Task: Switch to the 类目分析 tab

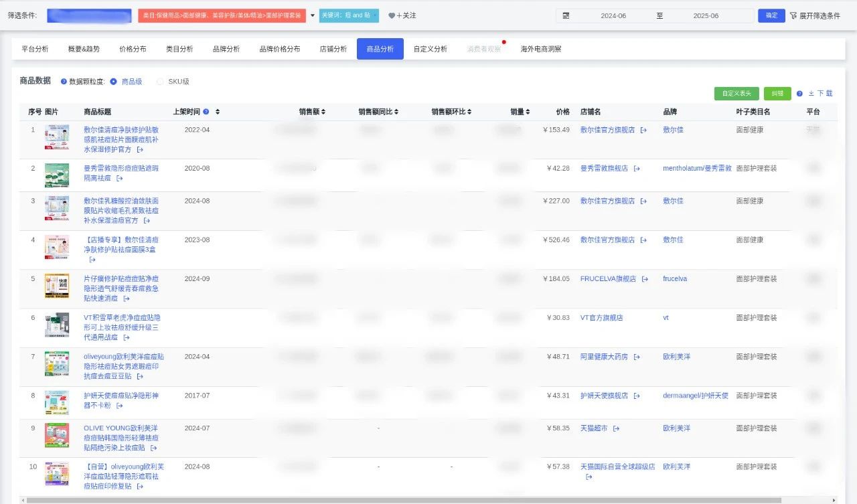Action: pos(179,49)
